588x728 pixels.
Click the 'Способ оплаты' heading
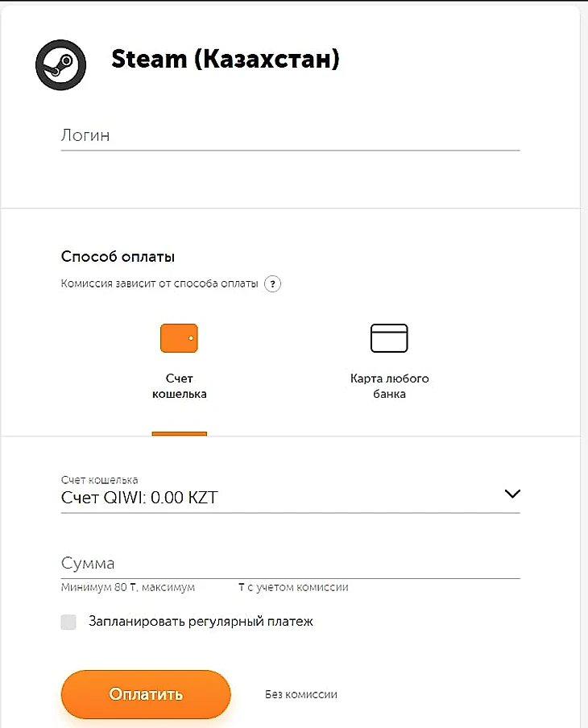click(118, 257)
